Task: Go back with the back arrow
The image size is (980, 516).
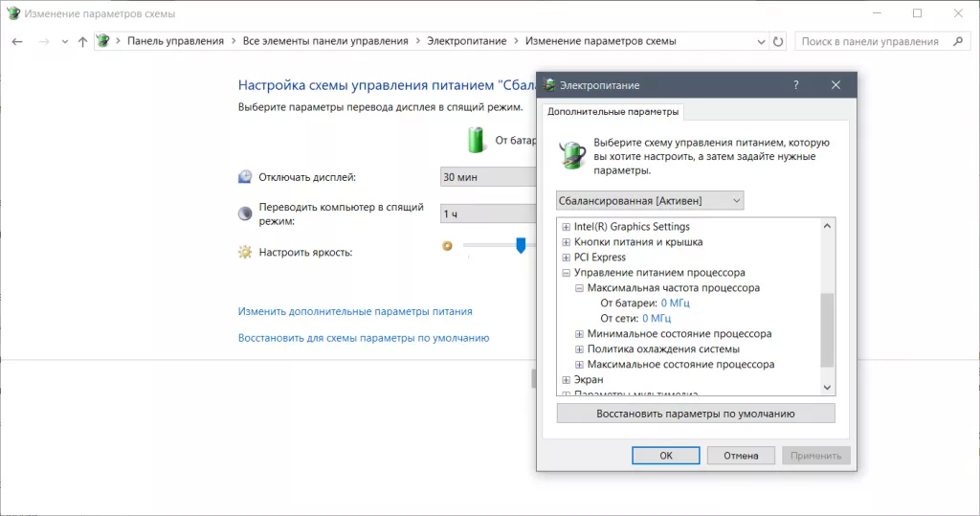Action: tap(17, 41)
